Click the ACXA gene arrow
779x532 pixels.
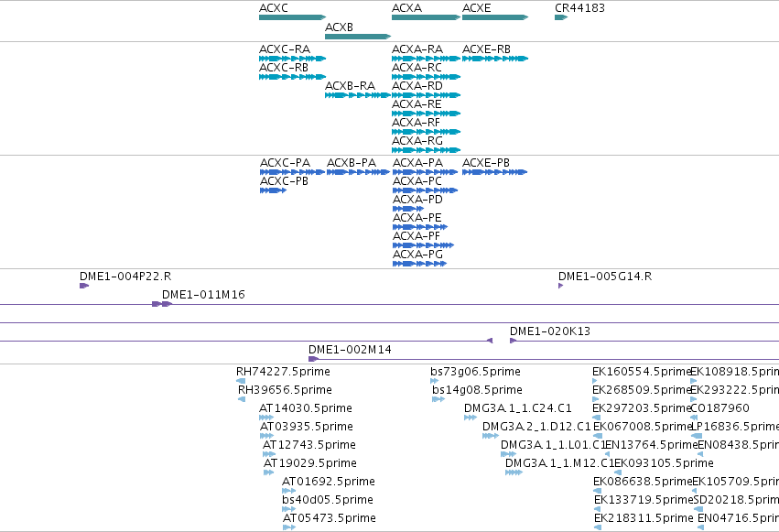point(426,17)
